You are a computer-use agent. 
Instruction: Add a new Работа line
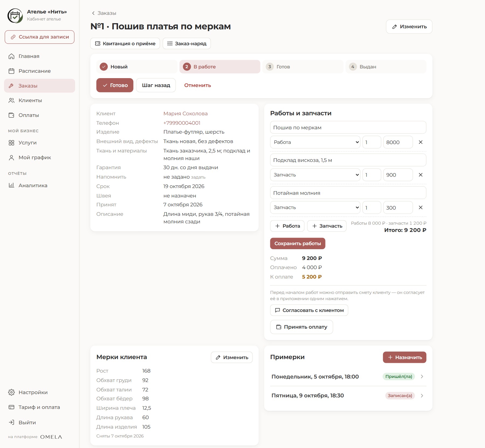click(x=287, y=226)
